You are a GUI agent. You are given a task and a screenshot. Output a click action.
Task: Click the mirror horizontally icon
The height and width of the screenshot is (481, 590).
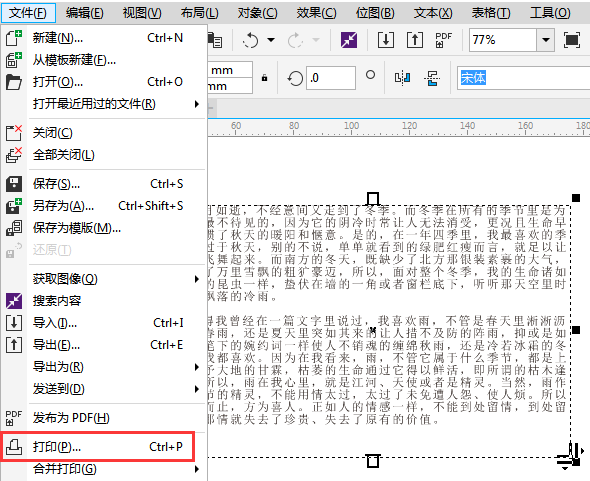tap(402, 78)
